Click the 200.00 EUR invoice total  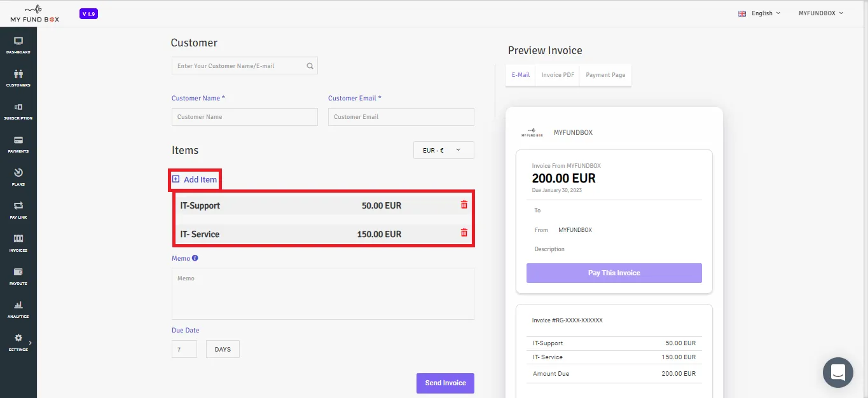coord(564,178)
